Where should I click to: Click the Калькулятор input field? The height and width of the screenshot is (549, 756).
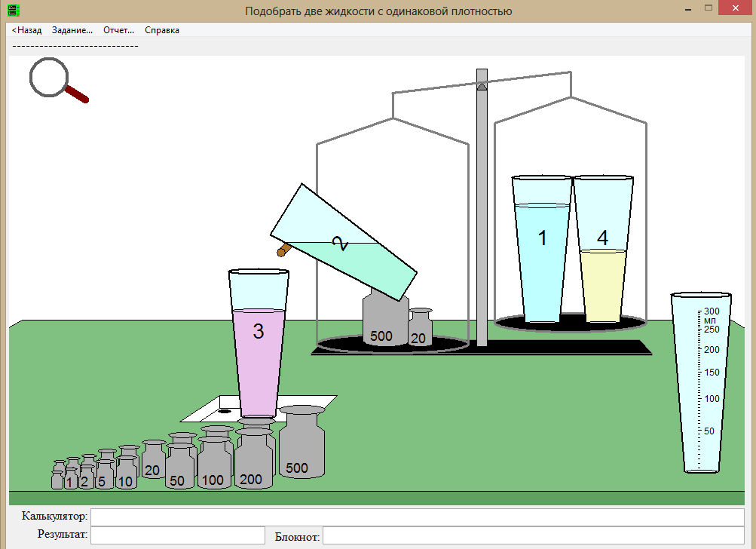click(x=418, y=517)
